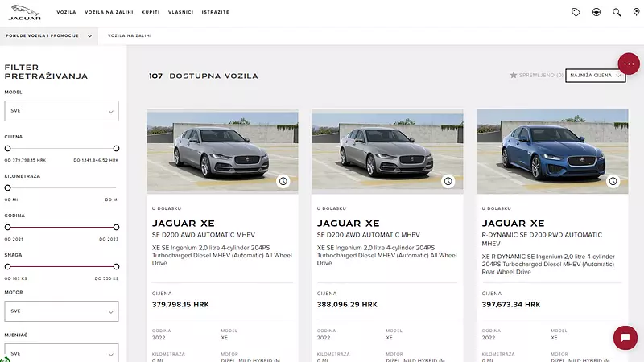Viewport: 644px width, 362px height.
Task: Open the VOZILA NA ZALIHI top menu
Action: tap(109, 12)
